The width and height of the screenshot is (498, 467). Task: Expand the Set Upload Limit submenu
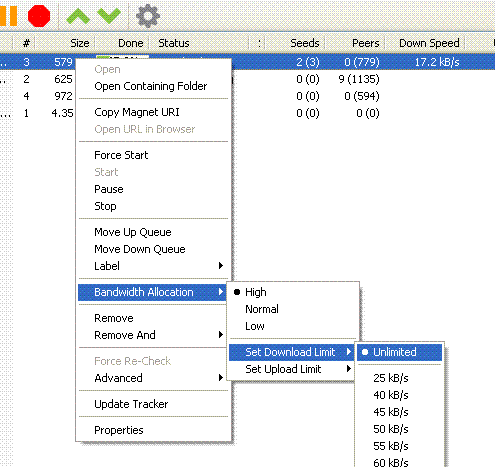[x=291, y=369]
